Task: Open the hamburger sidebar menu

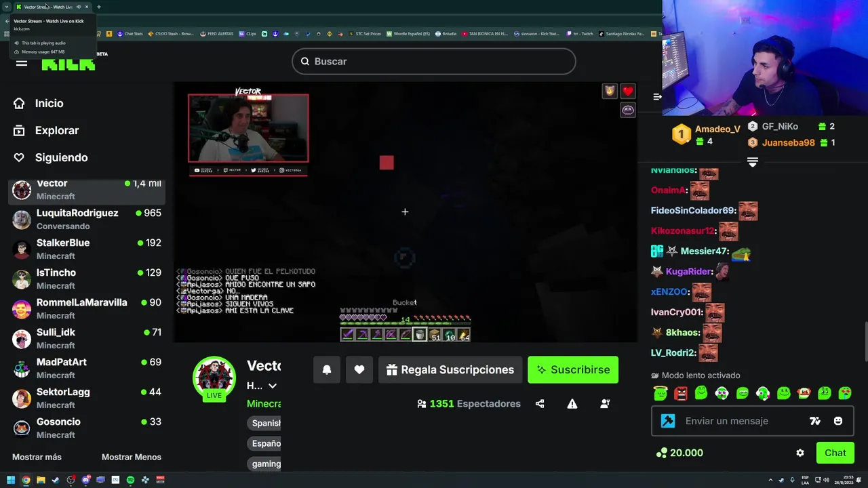Action: (x=22, y=63)
